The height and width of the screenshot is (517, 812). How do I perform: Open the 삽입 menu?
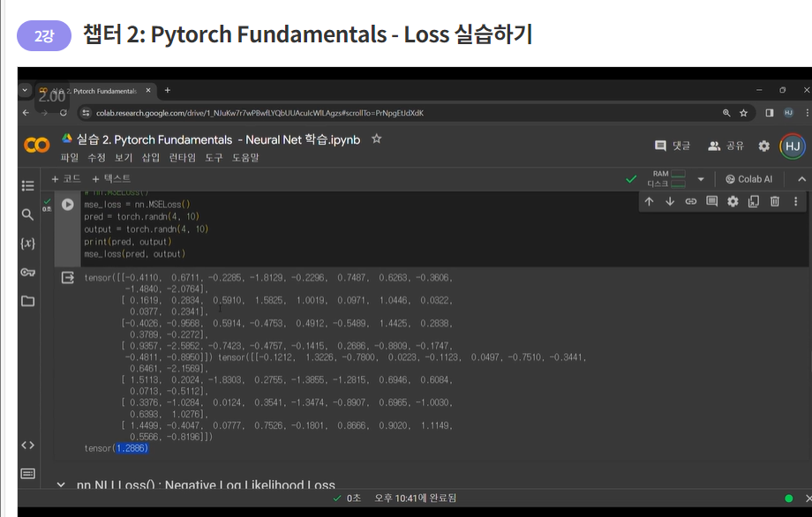pos(151,158)
